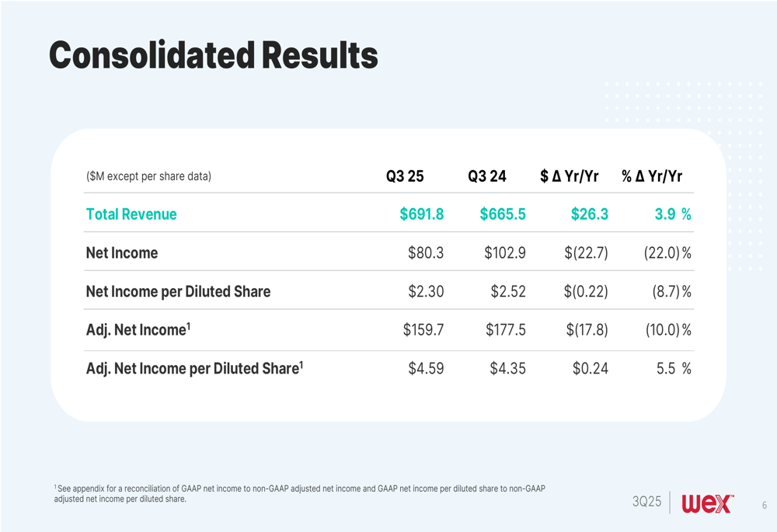Image resolution: width=777 pixels, height=532 pixels.
Task: Select the $102.9 net income value
Action: pos(505,253)
